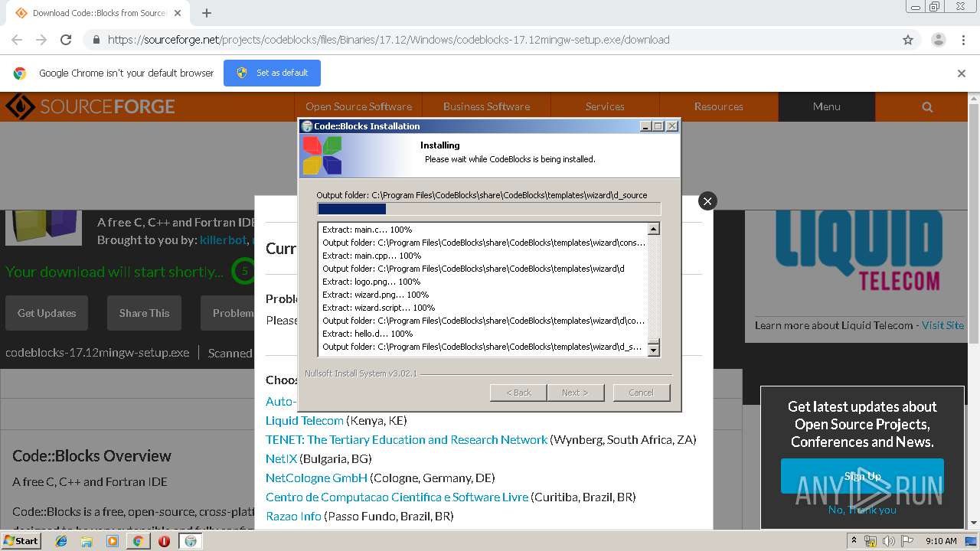Click the Code::Blocks installer title icon
Viewport: 980px width, 551px height.
(307, 126)
